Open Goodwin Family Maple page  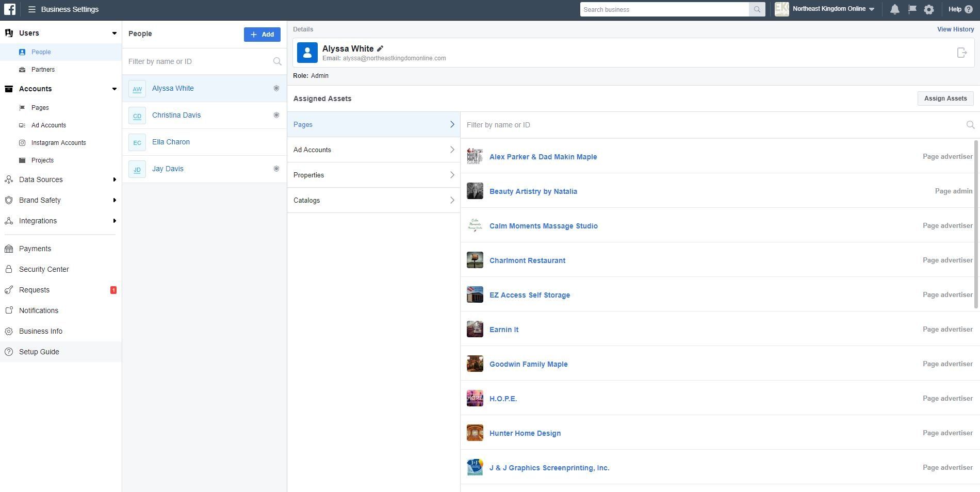(x=529, y=364)
